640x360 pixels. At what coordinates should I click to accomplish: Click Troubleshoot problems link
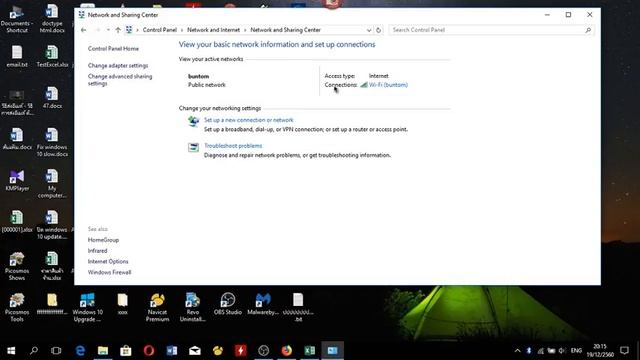[x=233, y=146]
